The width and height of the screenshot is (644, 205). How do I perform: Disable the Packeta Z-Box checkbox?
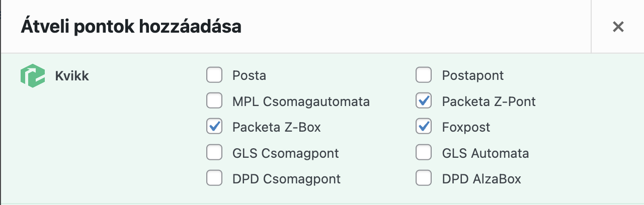(x=214, y=127)
